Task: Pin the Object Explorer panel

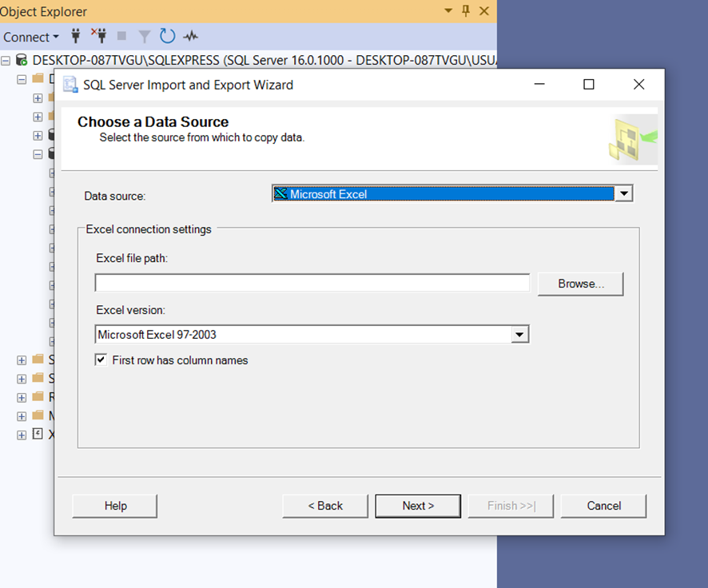Action: [x=466, y=10]
